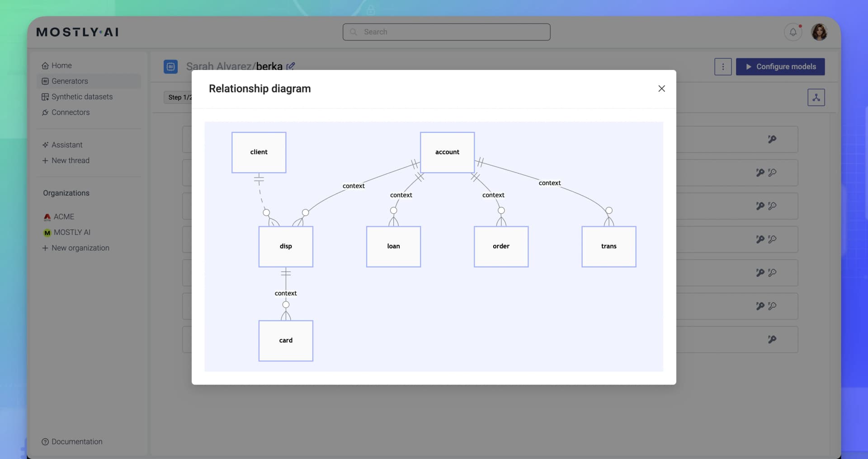Open the Connectors section
Viewport: 868px width, 459px height.
tap(70, 112)
